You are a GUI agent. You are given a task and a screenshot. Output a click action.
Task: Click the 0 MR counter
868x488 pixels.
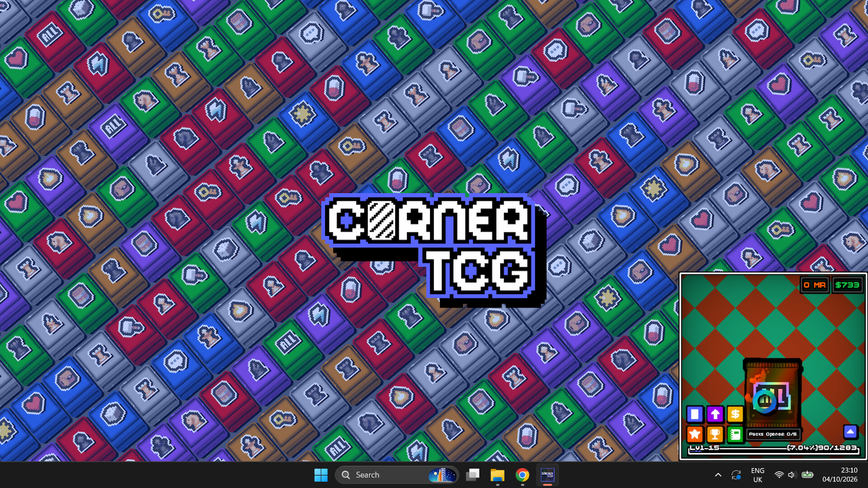pyautogui.click(x=814, y=285)
